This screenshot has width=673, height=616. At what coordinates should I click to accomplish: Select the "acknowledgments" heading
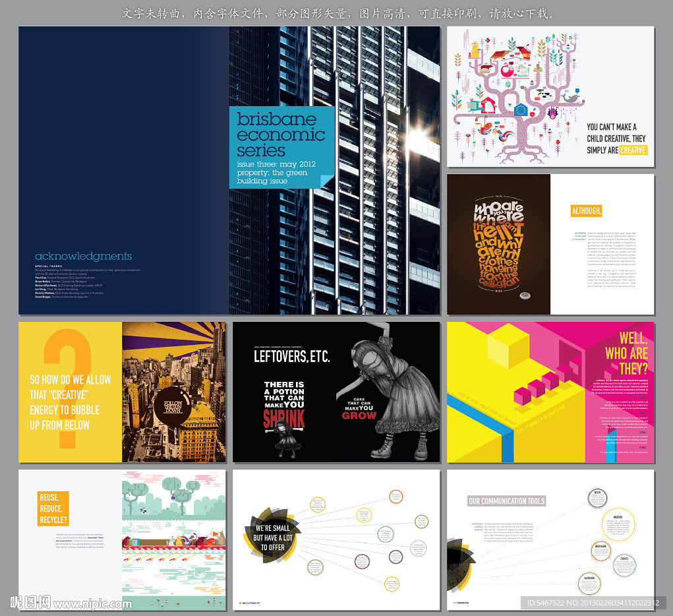[x=83, y=256]
